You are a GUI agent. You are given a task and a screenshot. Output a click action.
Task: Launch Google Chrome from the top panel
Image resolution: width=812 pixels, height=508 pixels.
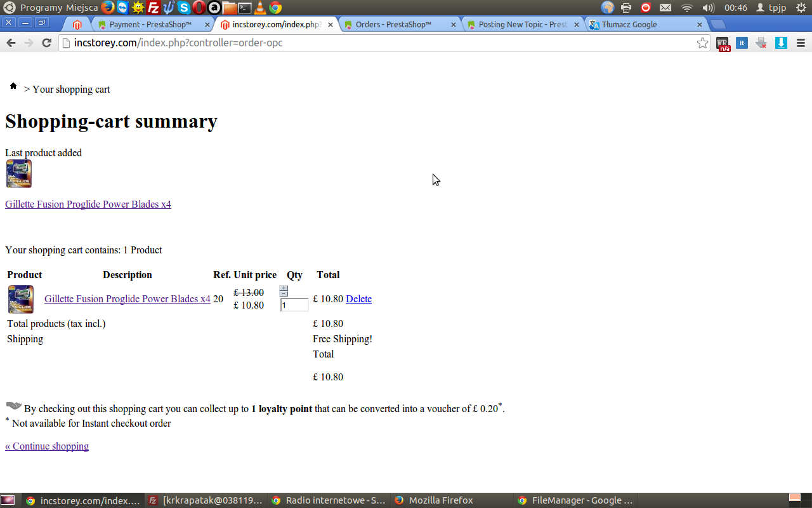point(275,8)
